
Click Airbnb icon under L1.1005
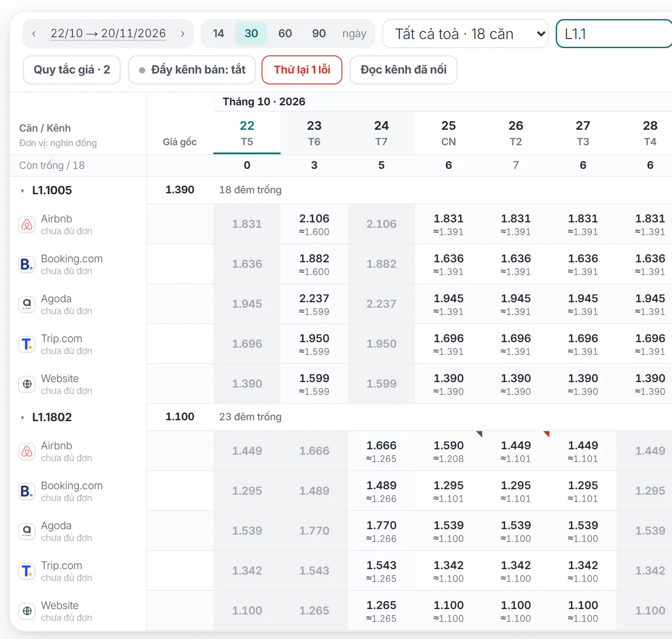coord(27,225)
